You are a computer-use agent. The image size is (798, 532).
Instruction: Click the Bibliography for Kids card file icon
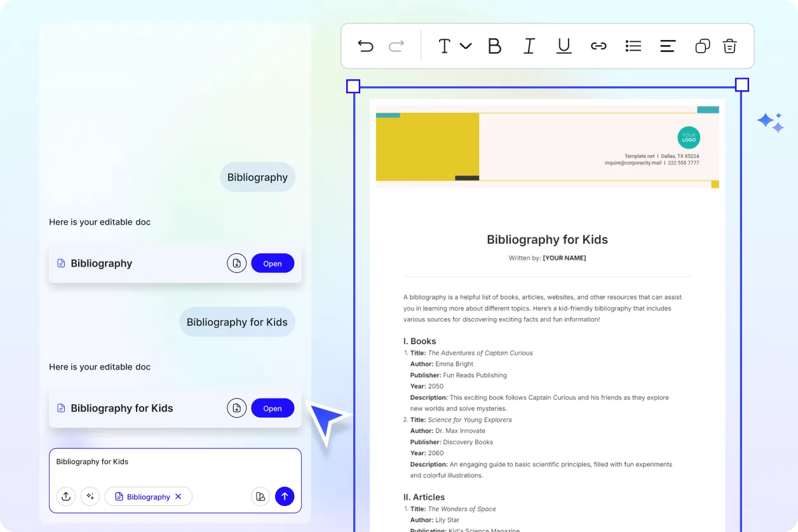[x=61, y=408]
